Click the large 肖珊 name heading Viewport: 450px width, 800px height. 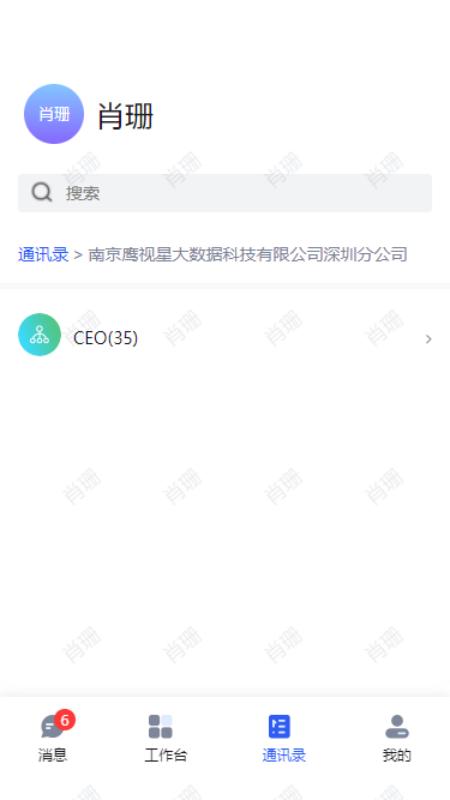point(126,116)
